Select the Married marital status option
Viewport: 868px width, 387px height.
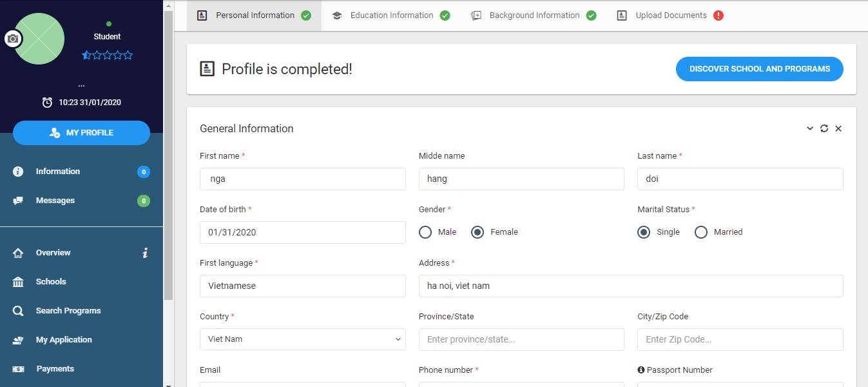[701, 232]
